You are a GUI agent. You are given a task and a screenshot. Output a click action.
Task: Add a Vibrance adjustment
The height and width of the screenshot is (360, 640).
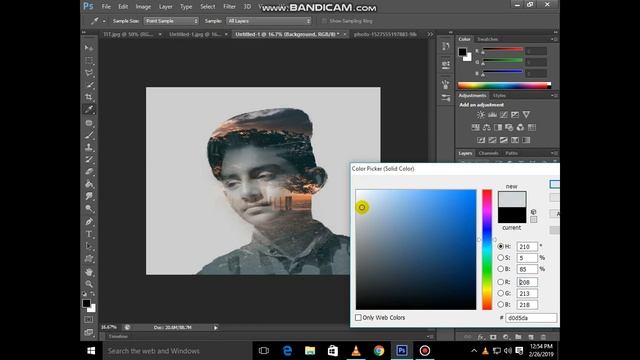click(x=526, y=115)
